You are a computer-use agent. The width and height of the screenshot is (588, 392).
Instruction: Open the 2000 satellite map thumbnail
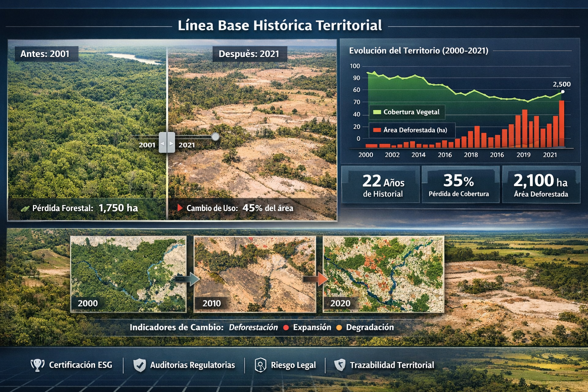(x=128, y=274)
